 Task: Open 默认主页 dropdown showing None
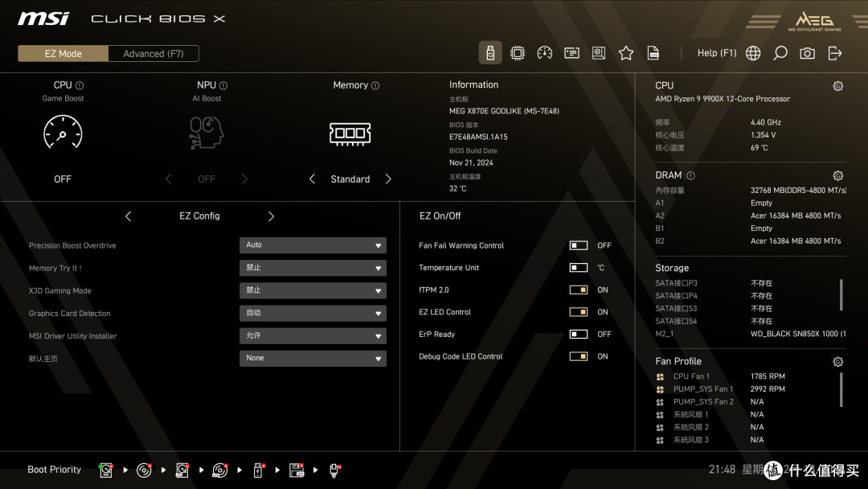tap(313, 358)
